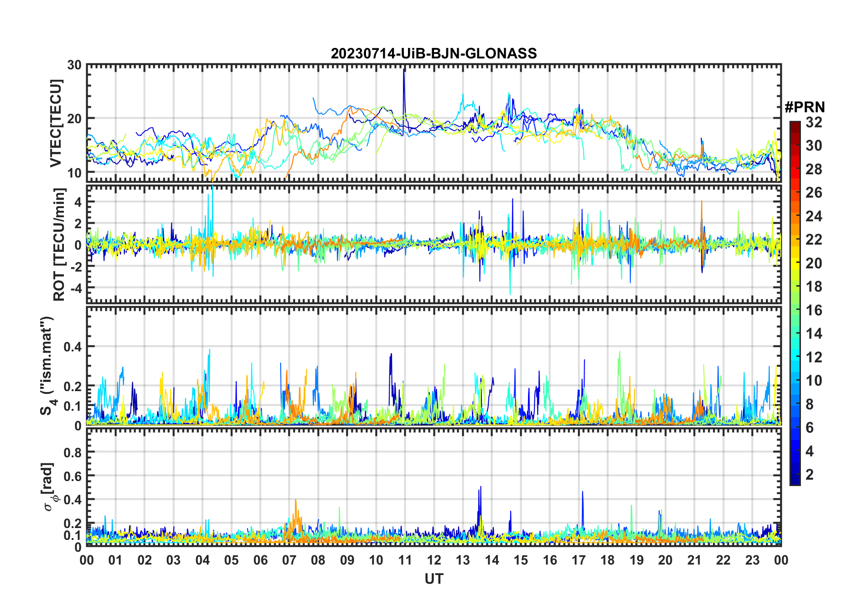Click inside the σφ plot panel
This screenshot has width=868, height=607.
coord(434,487)
